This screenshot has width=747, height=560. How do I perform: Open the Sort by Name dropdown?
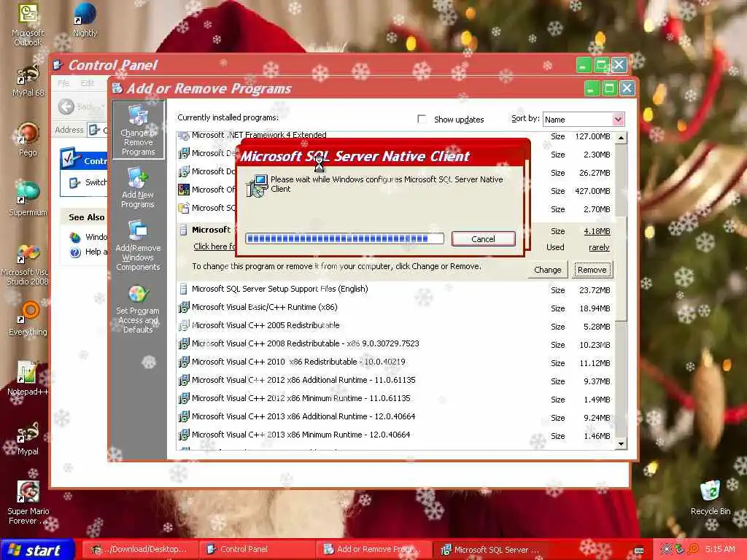[x=619, y=119]
